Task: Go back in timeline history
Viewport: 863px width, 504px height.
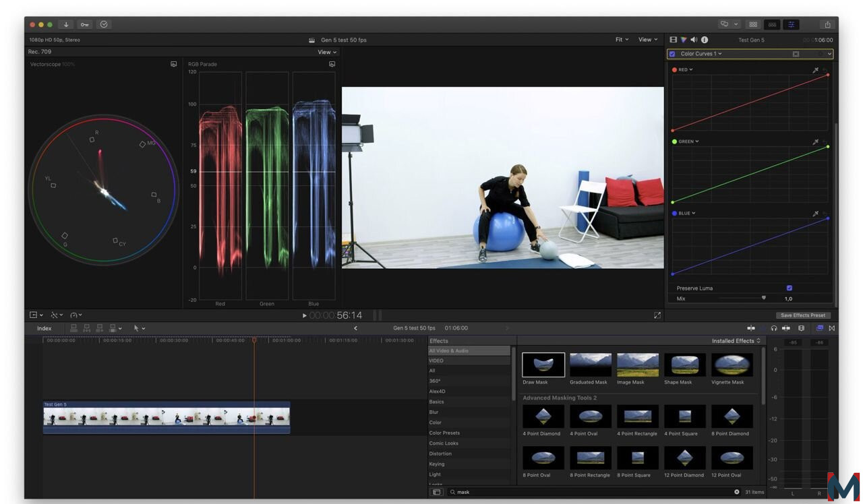Action: tap(355, 328)
